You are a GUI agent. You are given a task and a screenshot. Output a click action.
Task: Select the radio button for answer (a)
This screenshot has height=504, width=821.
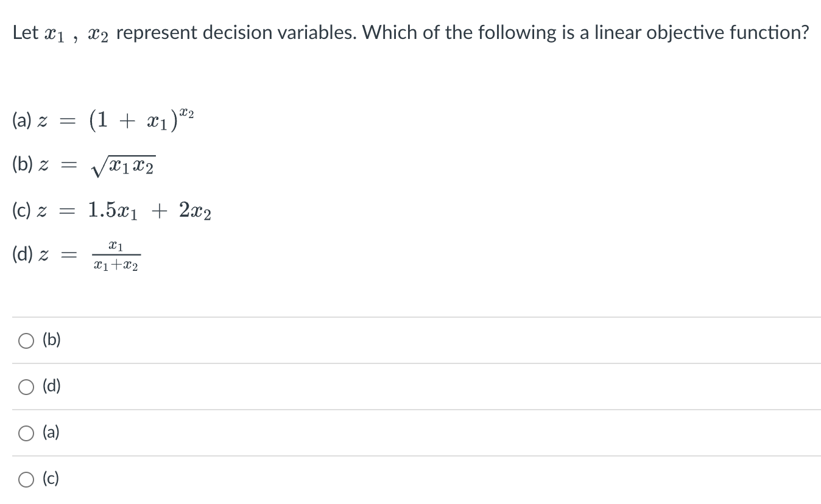[x=26, y=433]
